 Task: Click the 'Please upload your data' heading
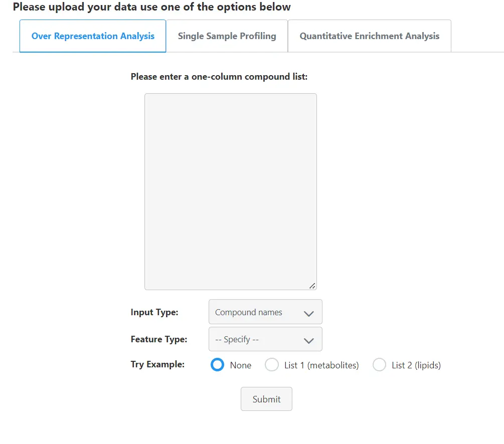pos(151,7)
